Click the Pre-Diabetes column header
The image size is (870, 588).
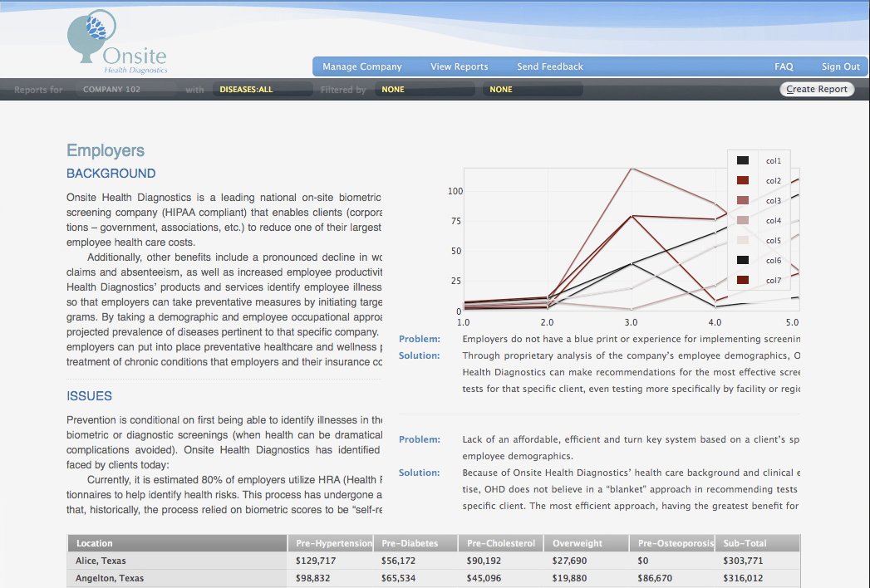click(x=415, y=543)
